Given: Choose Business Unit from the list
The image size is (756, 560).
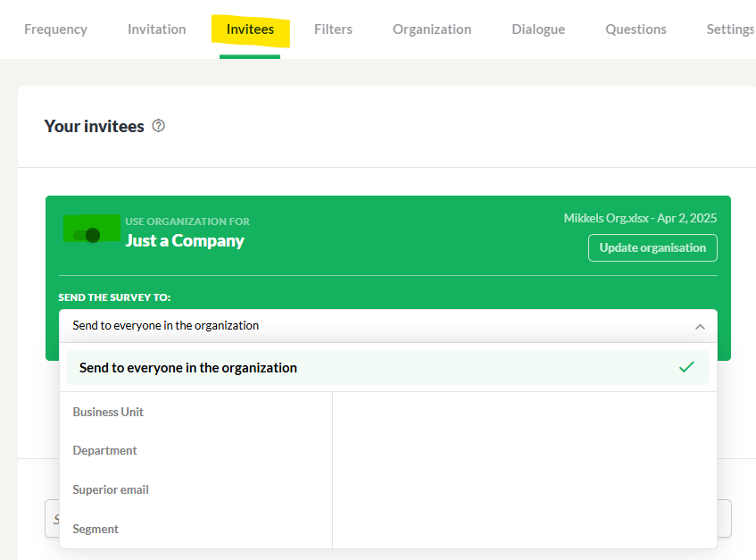Looking at the screenshot, I should [108, 412].
